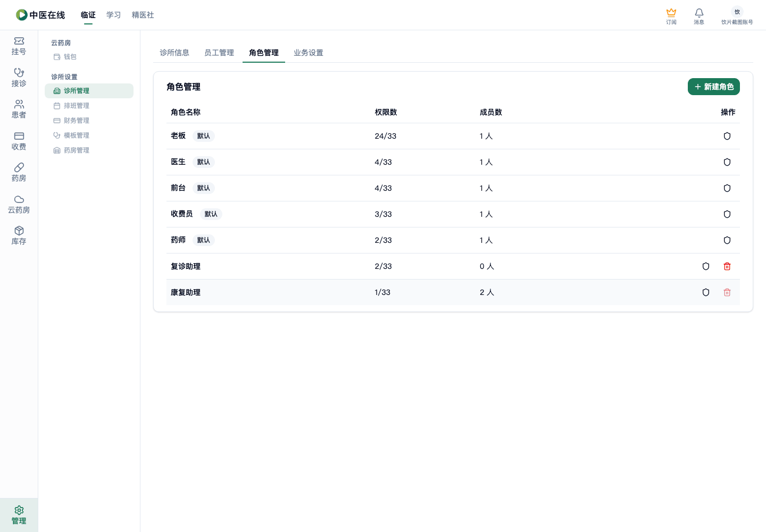Click the 0 人 member count
Image resolution: width=766 pixels, height=532 pixels.
click(x=487, y=266)
